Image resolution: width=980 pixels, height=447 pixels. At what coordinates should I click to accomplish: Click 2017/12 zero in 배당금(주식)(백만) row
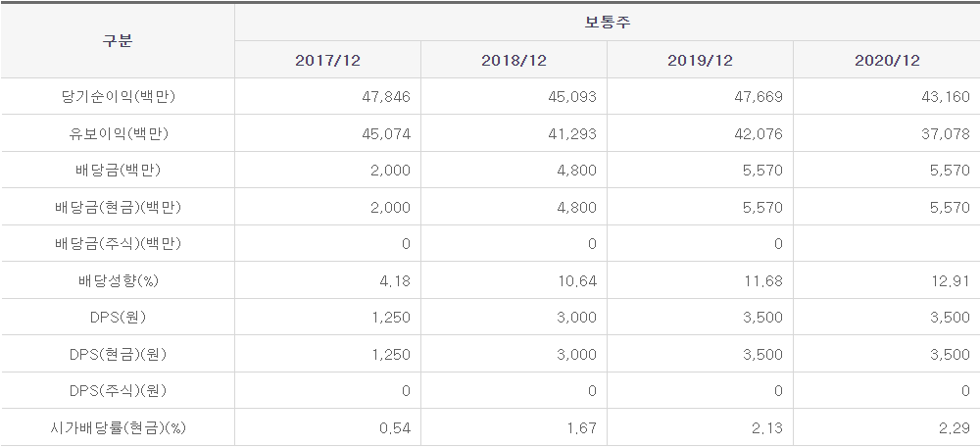(x=406, y=244)
